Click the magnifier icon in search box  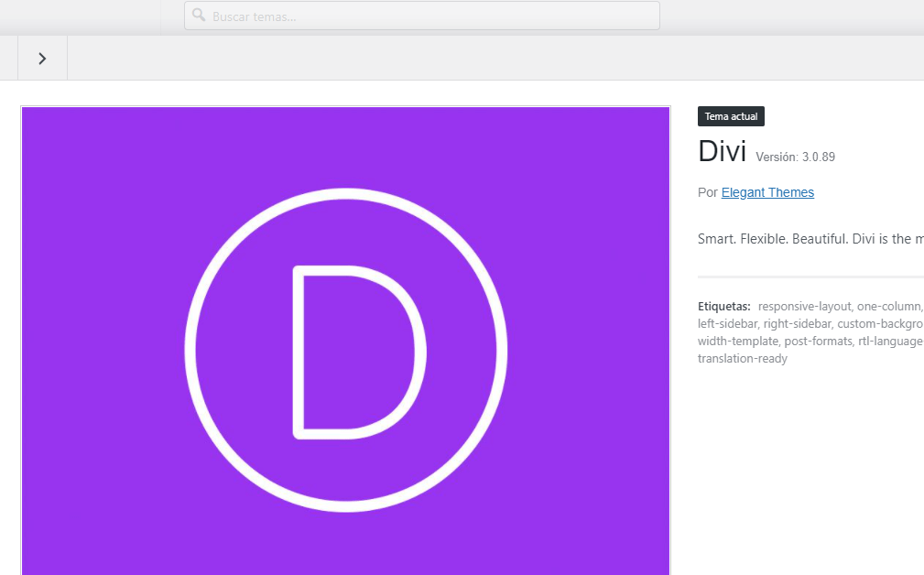(x=199, y=15)
